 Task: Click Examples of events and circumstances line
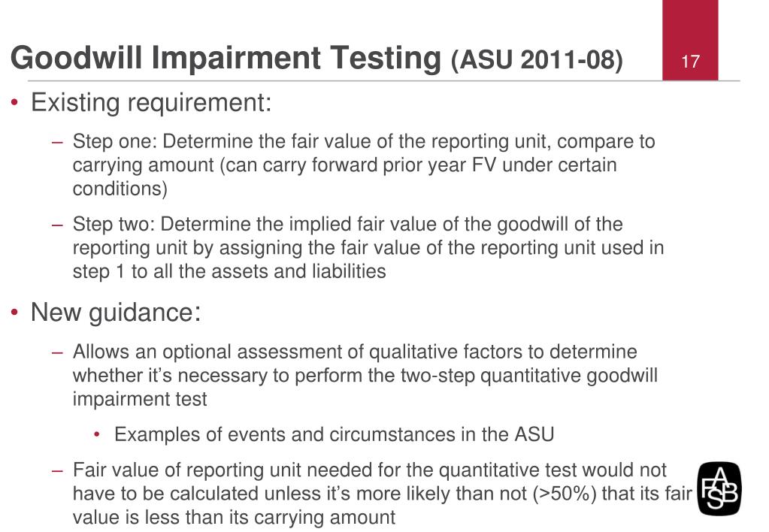pos(334,435)
